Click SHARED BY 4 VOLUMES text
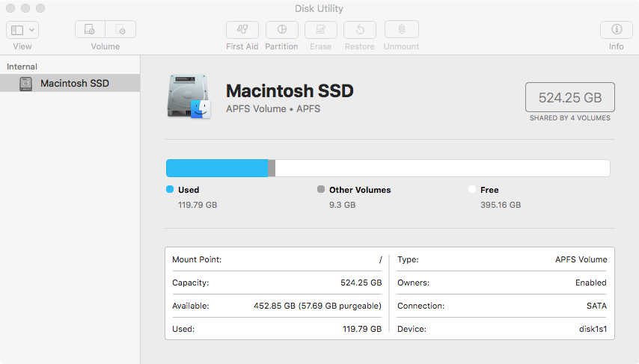 pyautogui.click(x=569, y=118)
